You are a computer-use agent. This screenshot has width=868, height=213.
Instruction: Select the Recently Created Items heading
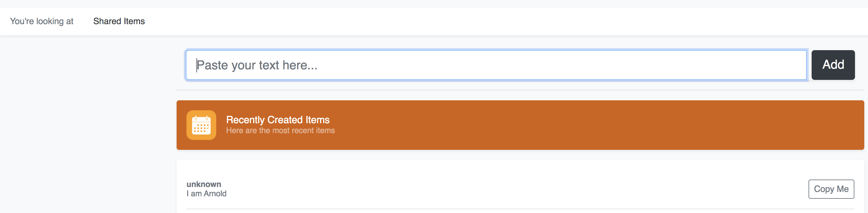click(278, 120)
